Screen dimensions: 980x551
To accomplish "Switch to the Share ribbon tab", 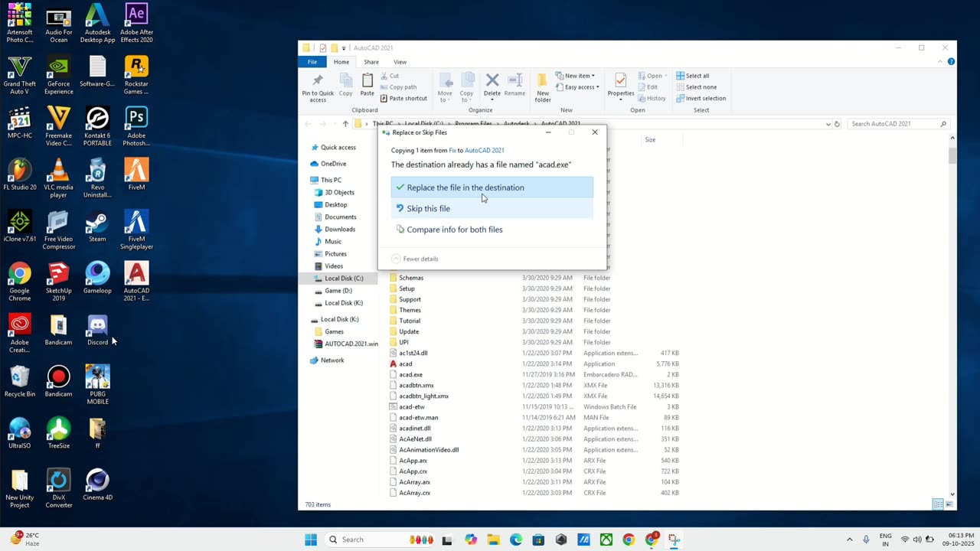I will (371, 62).
